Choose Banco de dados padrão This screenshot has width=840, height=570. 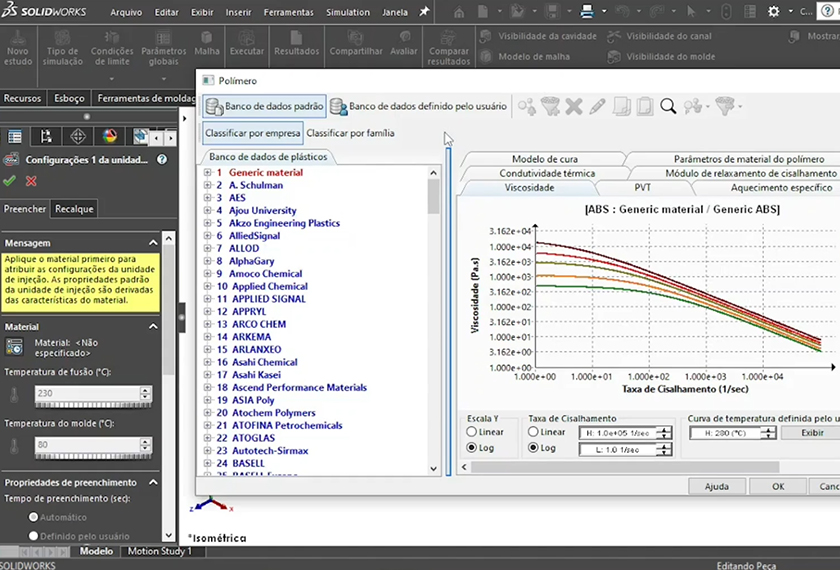265,106
